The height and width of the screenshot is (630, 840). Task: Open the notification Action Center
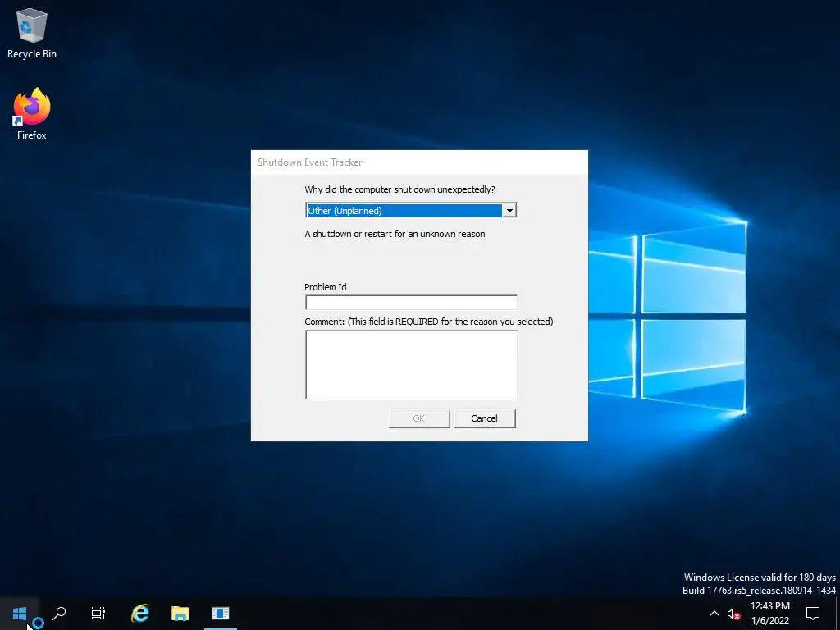[813, 614]
